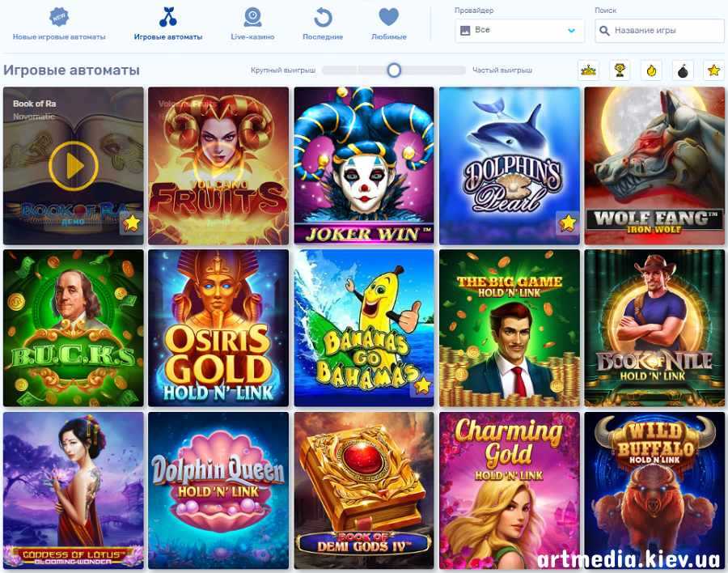This screenshot has height=573, width=728.
Task: Click the Крупный выигрыш slider label
Action: [283, 70]
